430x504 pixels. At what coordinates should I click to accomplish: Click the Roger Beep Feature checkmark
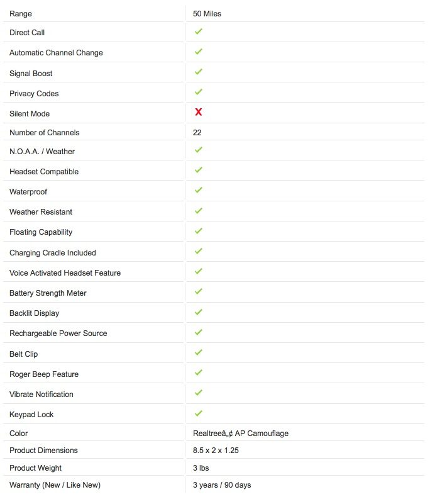click(x=198, y=372)
